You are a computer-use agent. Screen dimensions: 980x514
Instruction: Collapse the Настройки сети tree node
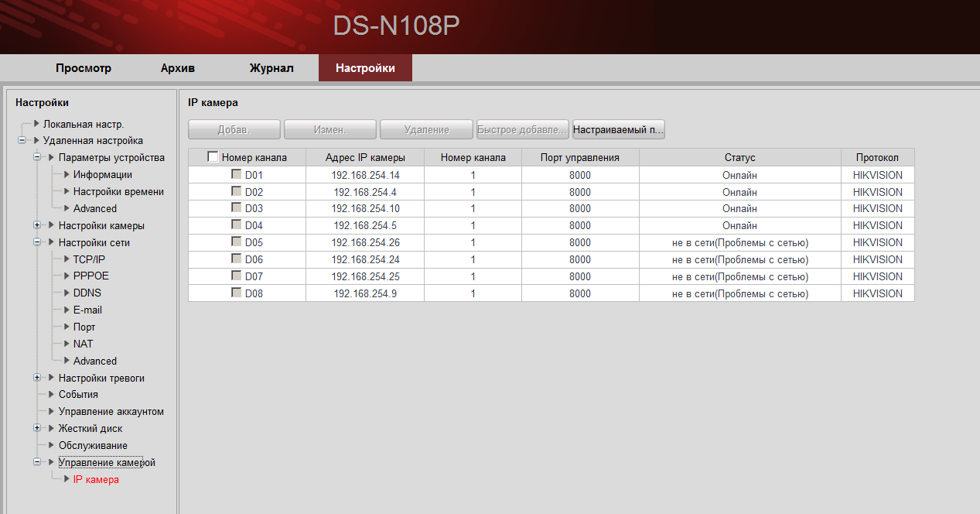[x=37, y=242]
